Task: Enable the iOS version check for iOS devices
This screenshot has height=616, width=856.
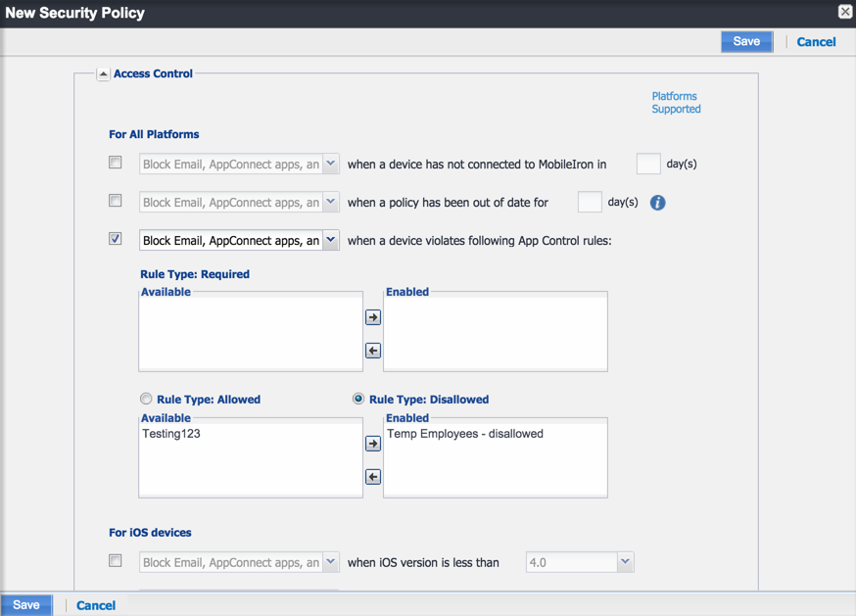Action: pyautogui.click(x=115, y=561)
